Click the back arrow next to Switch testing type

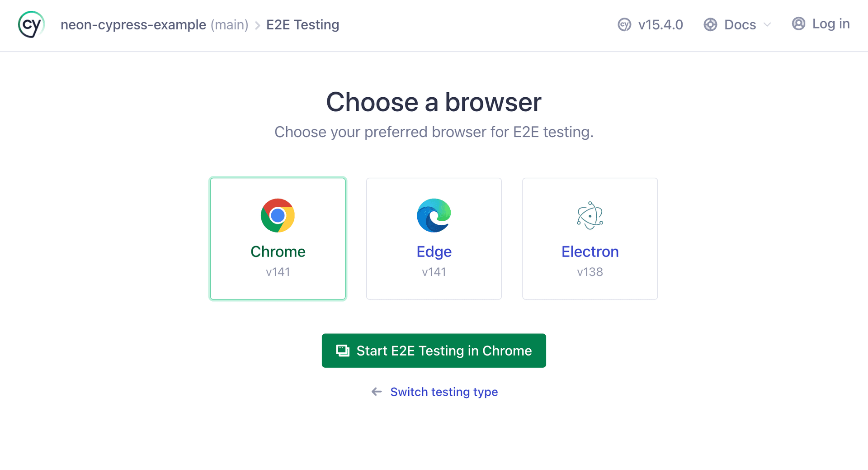coord(377,392)
